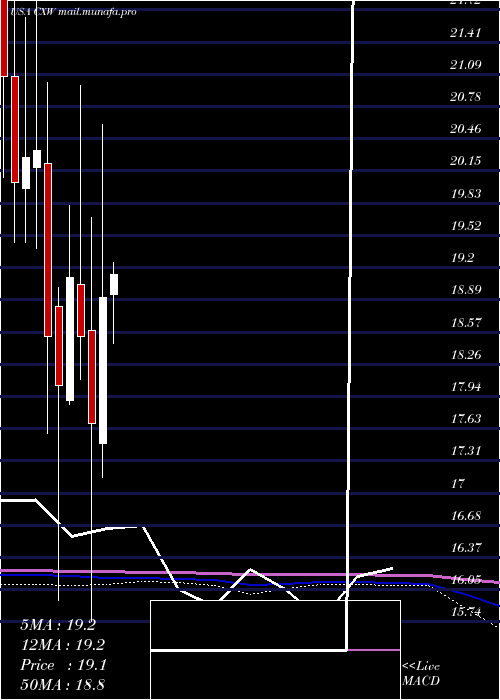
Task: Click the 12MA : 19.2 readout
Action: (62, 645)
